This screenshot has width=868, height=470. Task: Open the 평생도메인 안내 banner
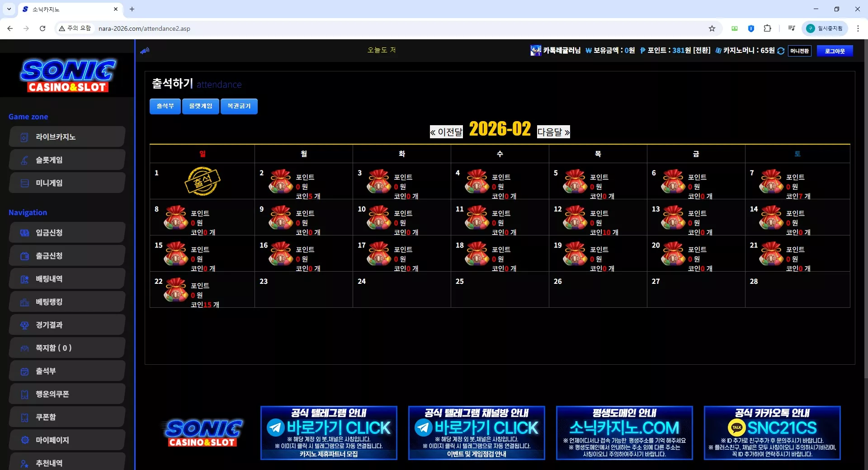(x=624, y=433)
